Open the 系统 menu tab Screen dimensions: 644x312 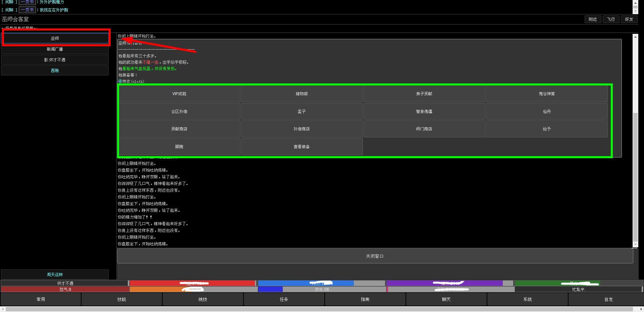[x=528, y=299]
